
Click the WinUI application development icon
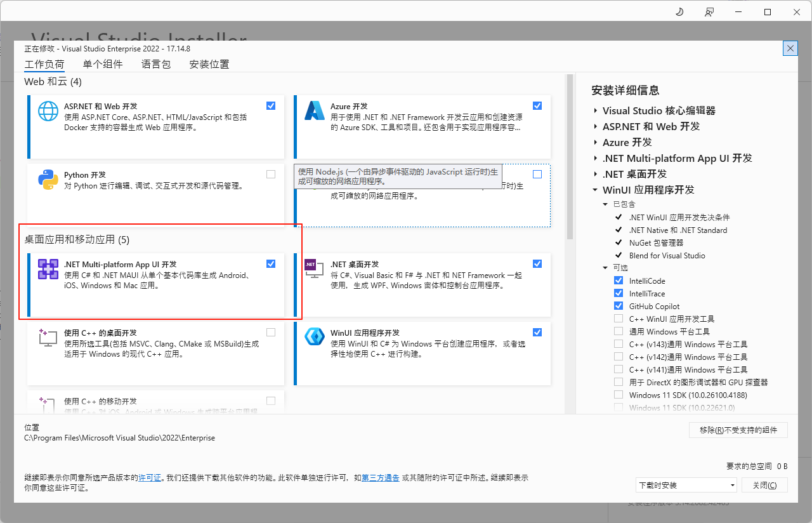pos(315,337)
